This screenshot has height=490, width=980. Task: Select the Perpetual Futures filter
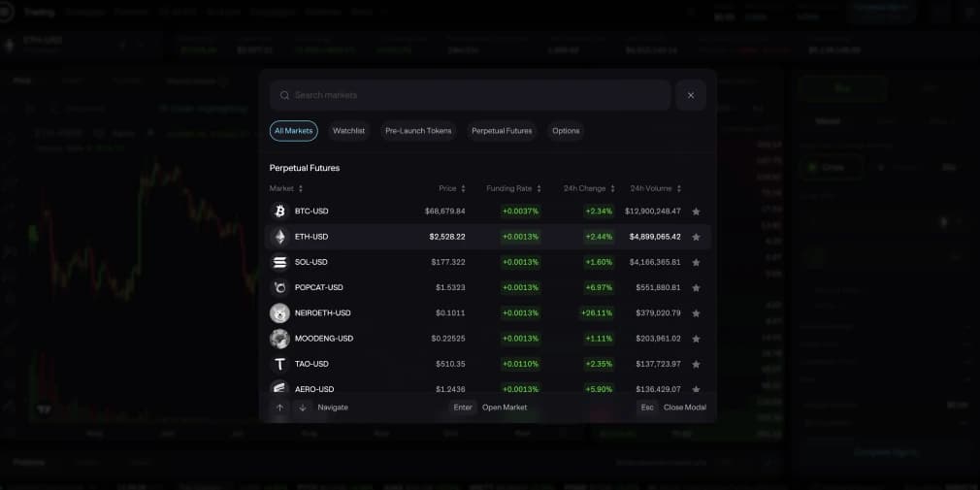click(x=502, y=131)
